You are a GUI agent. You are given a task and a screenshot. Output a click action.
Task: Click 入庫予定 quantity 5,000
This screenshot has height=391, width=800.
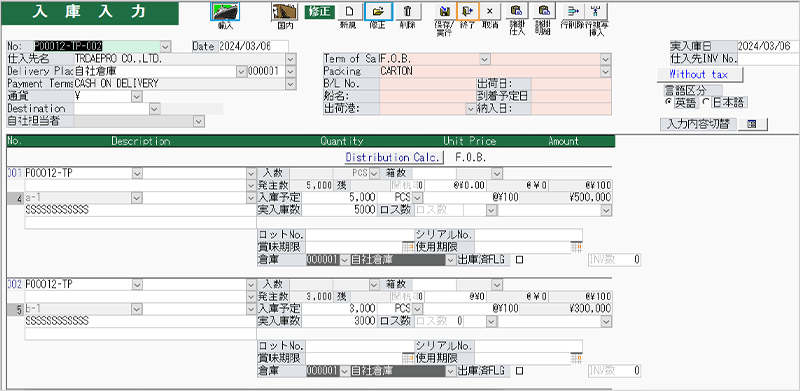pos(340,198)
